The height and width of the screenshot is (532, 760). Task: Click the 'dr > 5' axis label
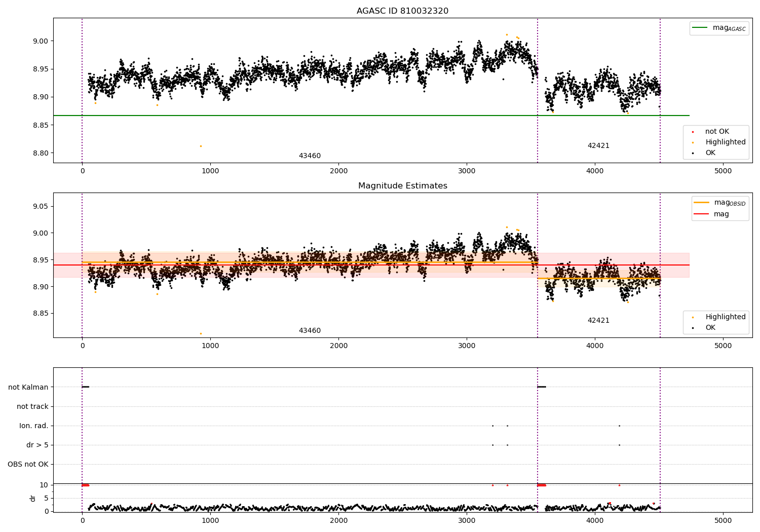pos(37,445)
